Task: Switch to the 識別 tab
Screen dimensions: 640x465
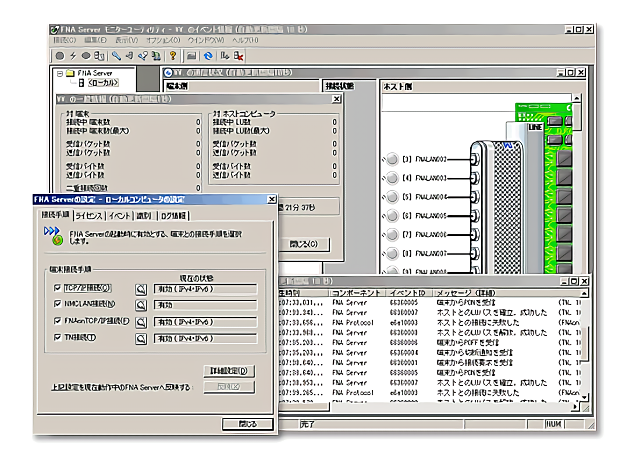Action: click(x=144, y=216)
